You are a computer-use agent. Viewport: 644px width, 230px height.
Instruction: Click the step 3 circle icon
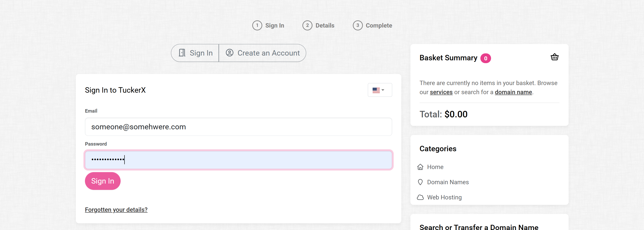(x=357, y=25)
